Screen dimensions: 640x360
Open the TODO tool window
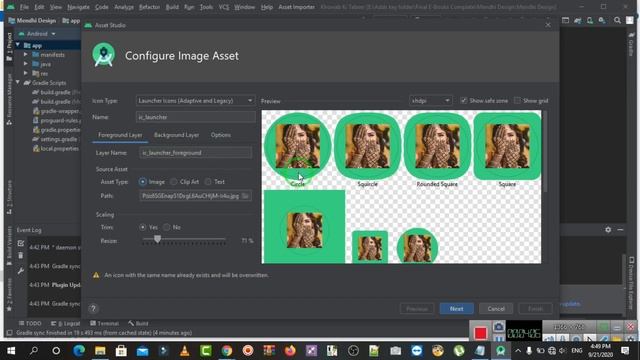click(x=30, y=323)
